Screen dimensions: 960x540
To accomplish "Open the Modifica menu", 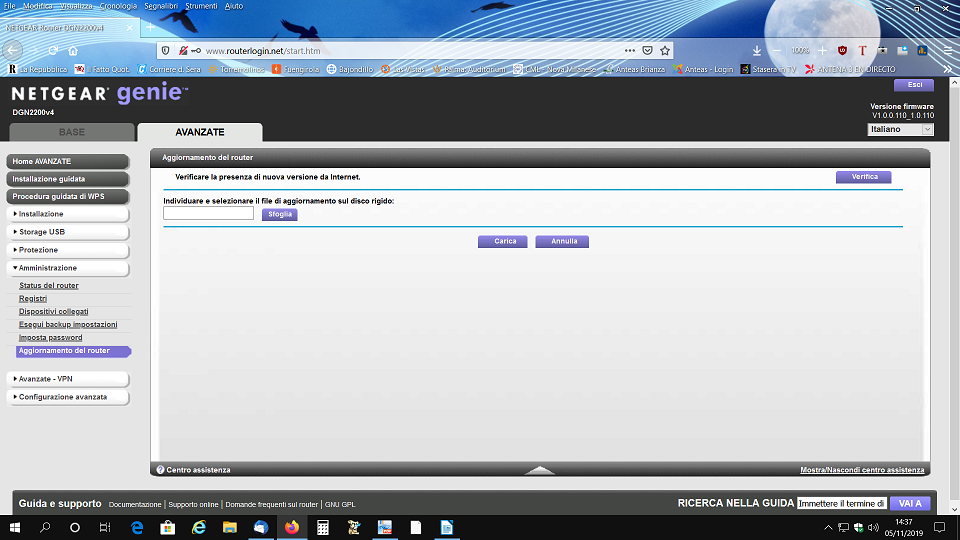I will click(x=37, y=6).
